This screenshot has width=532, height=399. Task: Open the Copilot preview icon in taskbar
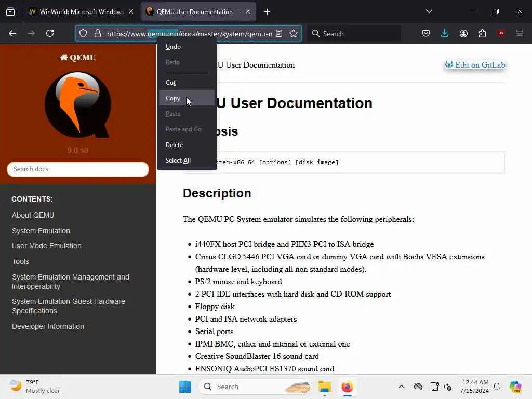pyautogui.click(x=516, y=387)
